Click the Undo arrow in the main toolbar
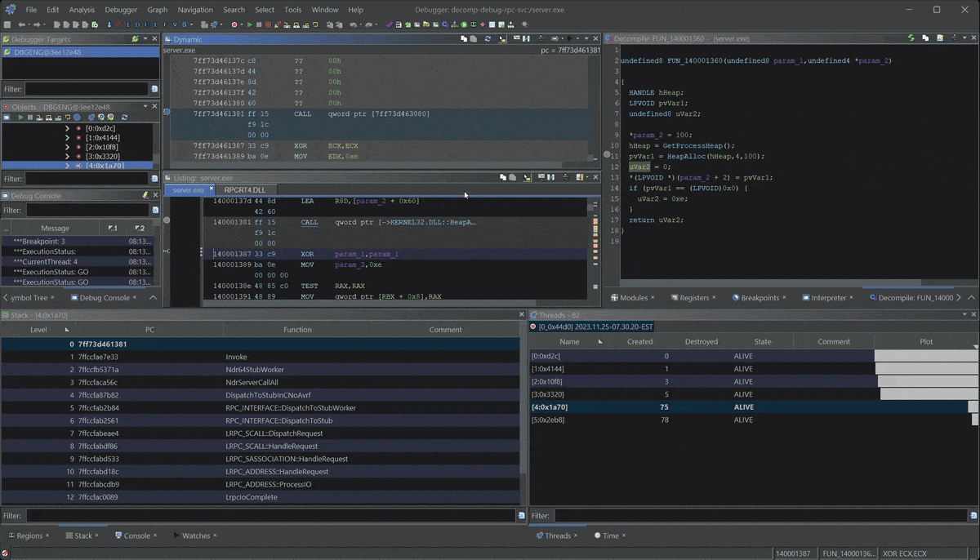980x560 pixels. tap(353, 24)
